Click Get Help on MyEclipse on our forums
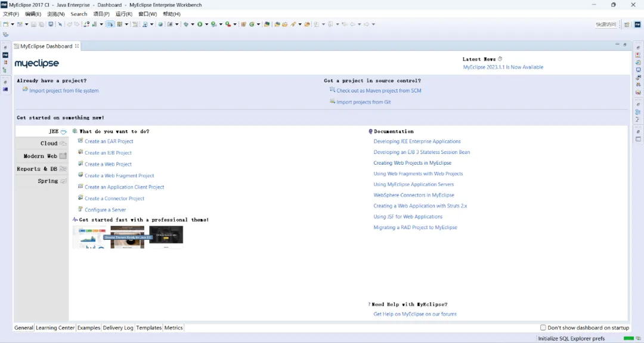This screenshot has width=644, height=343. click(x=415, y=314)
